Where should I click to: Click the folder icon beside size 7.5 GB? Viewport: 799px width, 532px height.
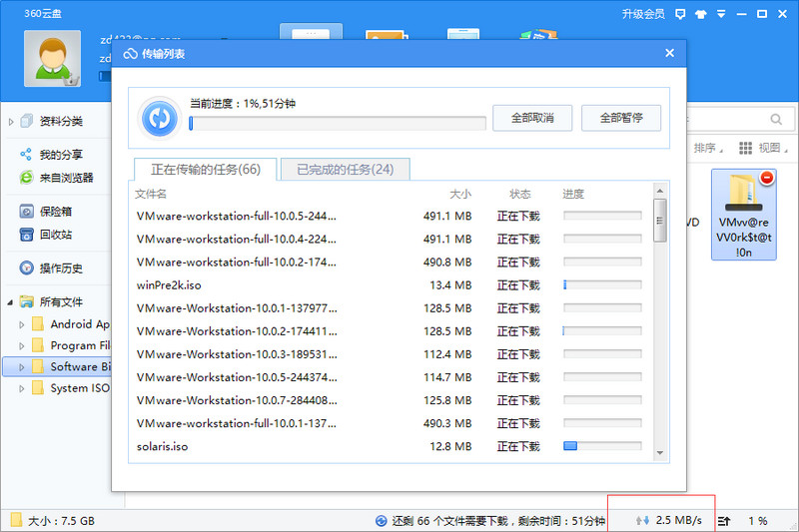point(16,520)
